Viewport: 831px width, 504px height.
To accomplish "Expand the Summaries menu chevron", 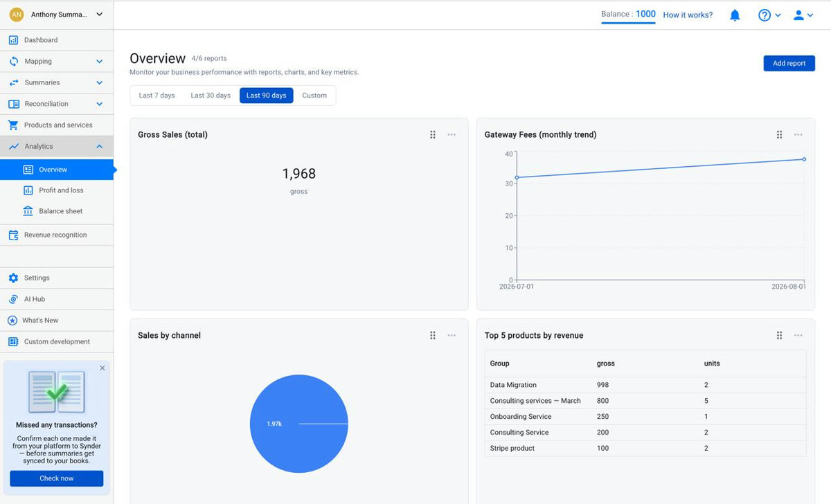I will tap(100, 83).
